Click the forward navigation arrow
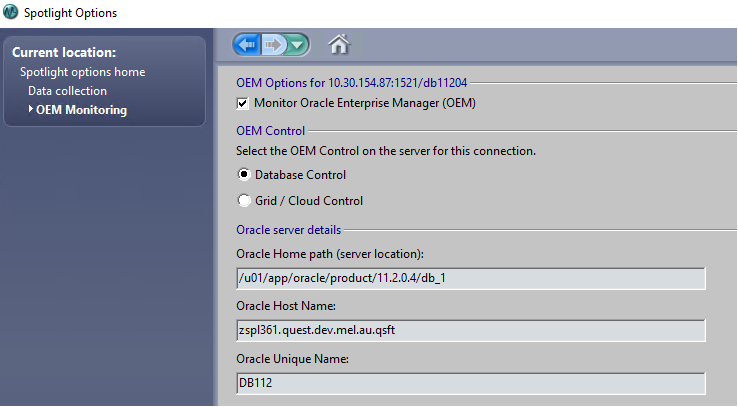The image size is (738, 407). point(273,45)
